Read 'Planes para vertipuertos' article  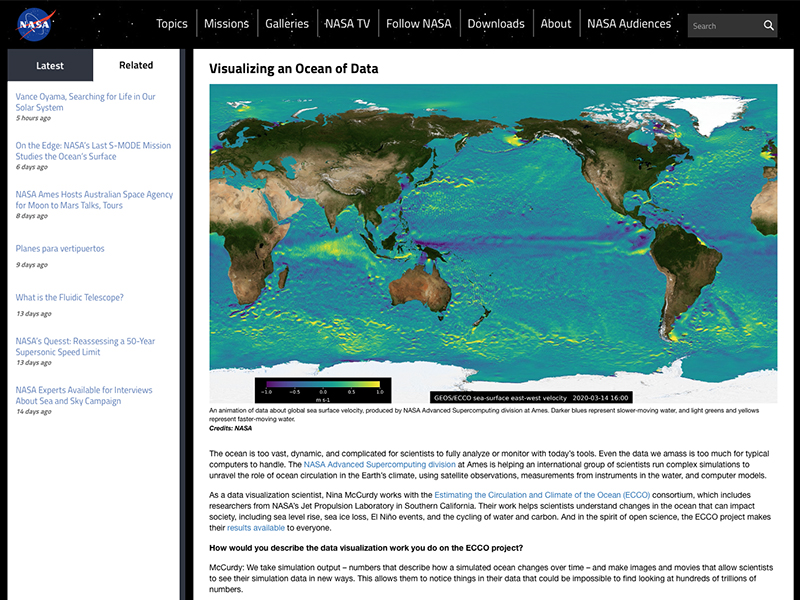[x=60, y=248]
